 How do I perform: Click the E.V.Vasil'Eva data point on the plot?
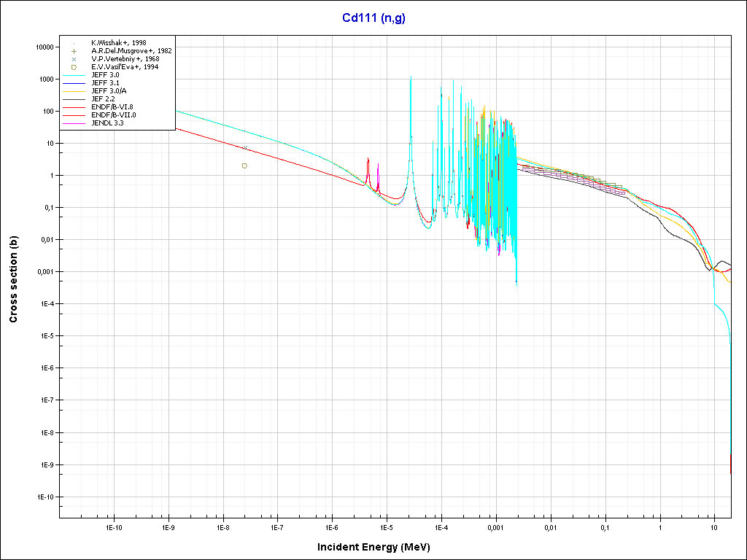244,166
